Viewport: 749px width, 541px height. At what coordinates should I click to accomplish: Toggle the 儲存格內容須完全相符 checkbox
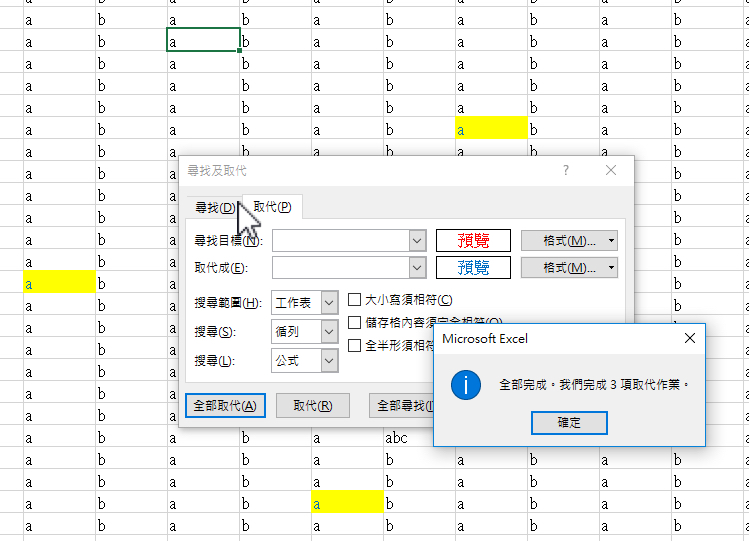(x=354, y=323)
